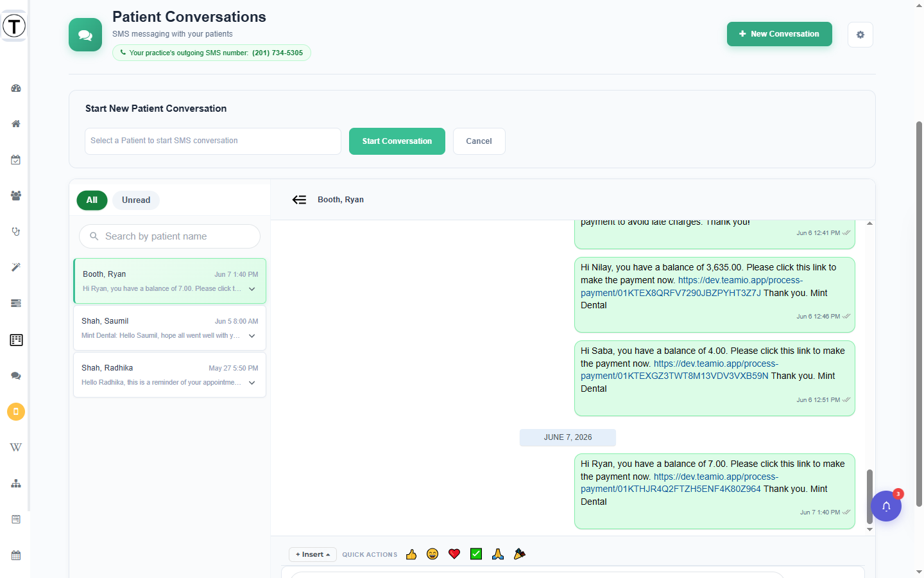
Task: Expand the Shah, Saumil conversation chevron
Action: click(x=252, y=336)
